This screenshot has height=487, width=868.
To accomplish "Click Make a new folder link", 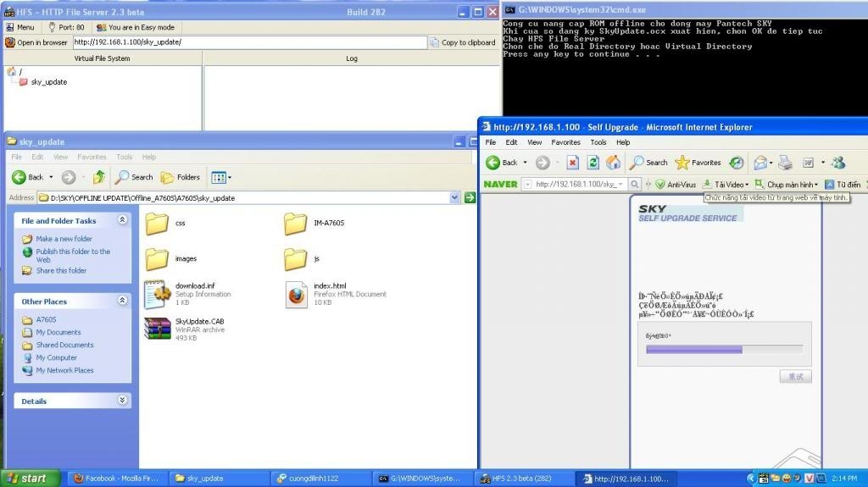I will 64,239.
